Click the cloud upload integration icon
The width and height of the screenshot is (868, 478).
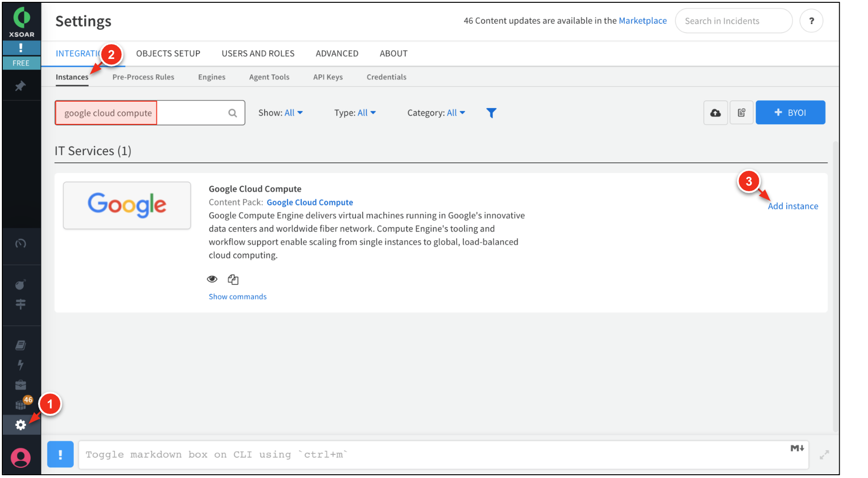pyautogui.click(x=715, y=113)
